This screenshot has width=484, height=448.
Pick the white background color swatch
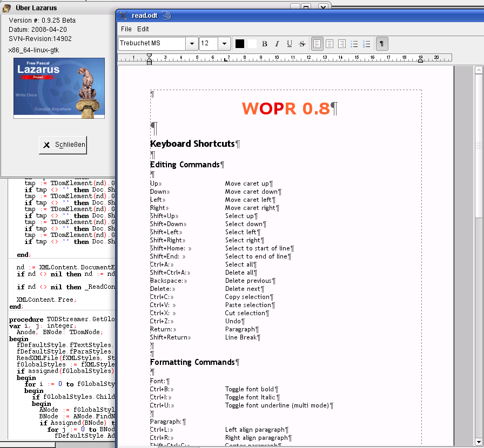click(252, 44)
